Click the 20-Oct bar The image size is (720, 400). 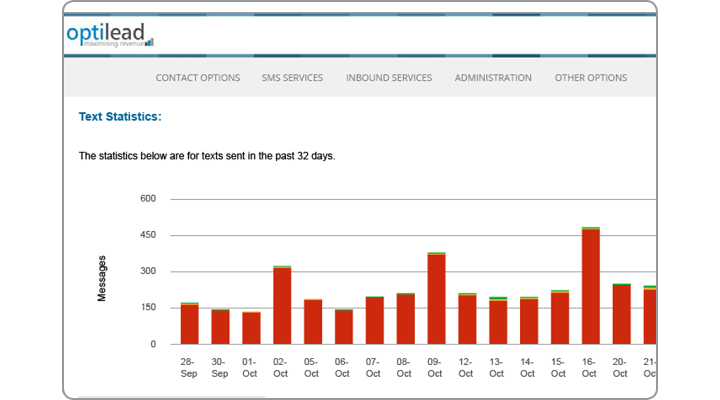(621, 314)
